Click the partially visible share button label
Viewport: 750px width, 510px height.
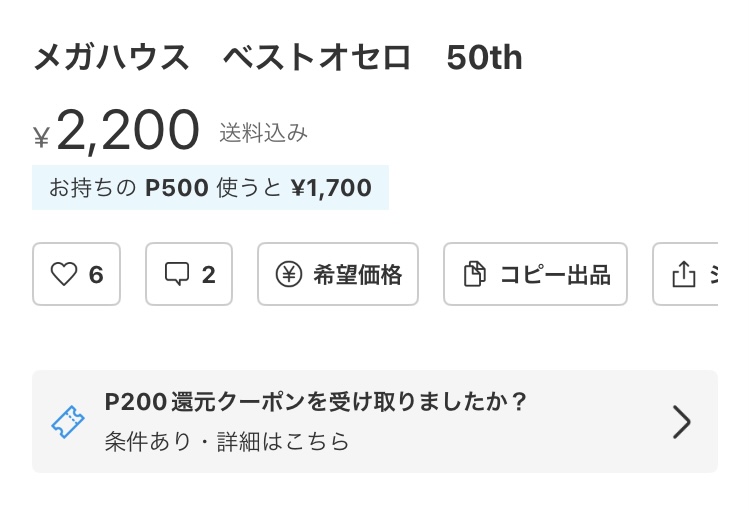pyautogui.click(x=712, y=275)
